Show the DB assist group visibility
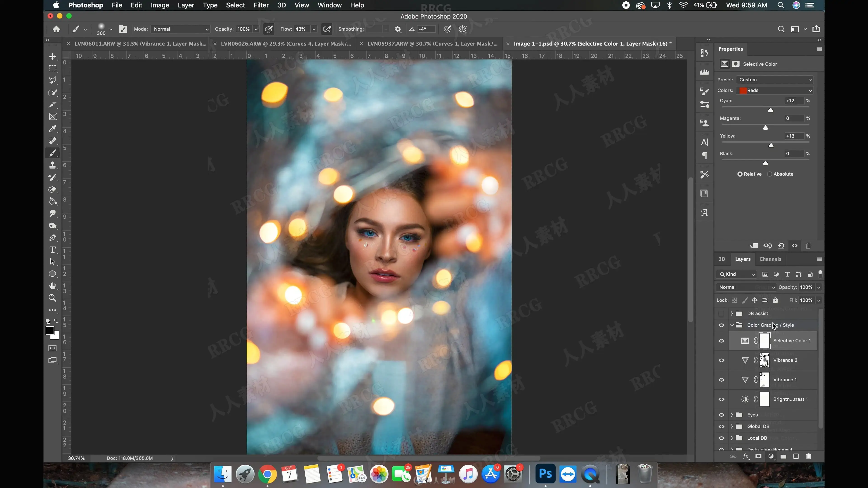 coord(722,314)
